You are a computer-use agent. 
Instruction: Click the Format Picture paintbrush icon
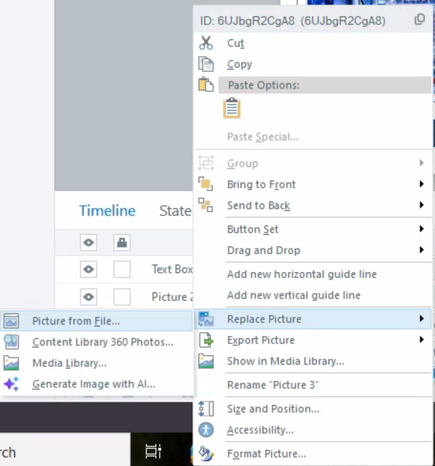pyautogui.click(x=206, y=453)
